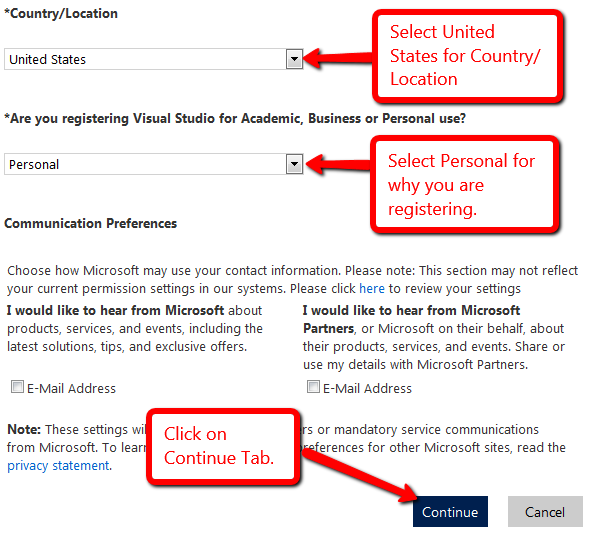Open the Country/Location dropdown arrow

pyautogui.click(x=294, y=59)
